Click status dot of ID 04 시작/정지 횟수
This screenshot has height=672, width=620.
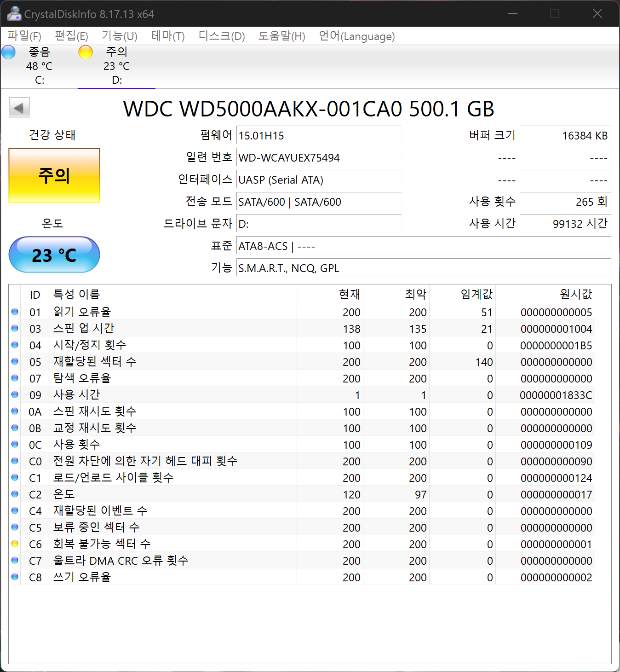(x=15, y=345)
